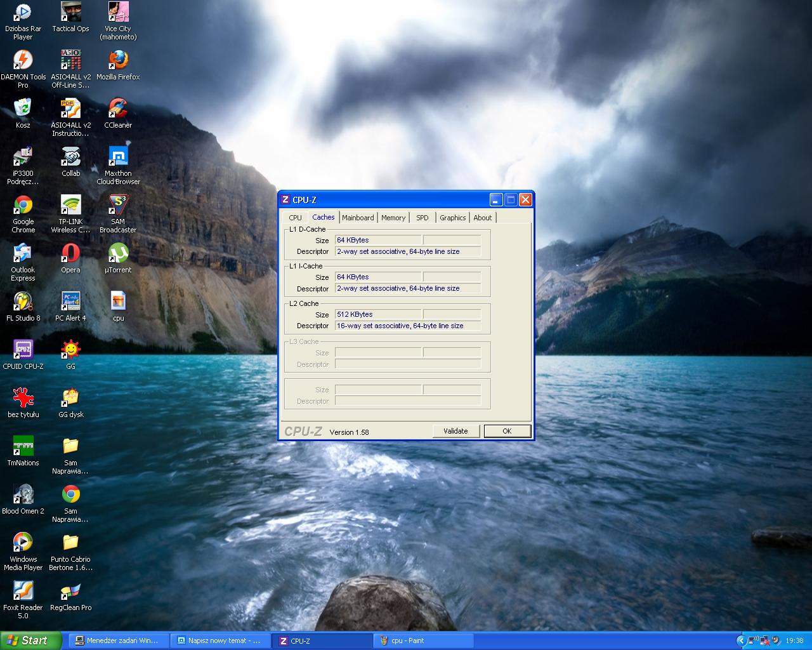Switch to the Memory tab
The image size is (812, 650).
(x=393, y=218)
